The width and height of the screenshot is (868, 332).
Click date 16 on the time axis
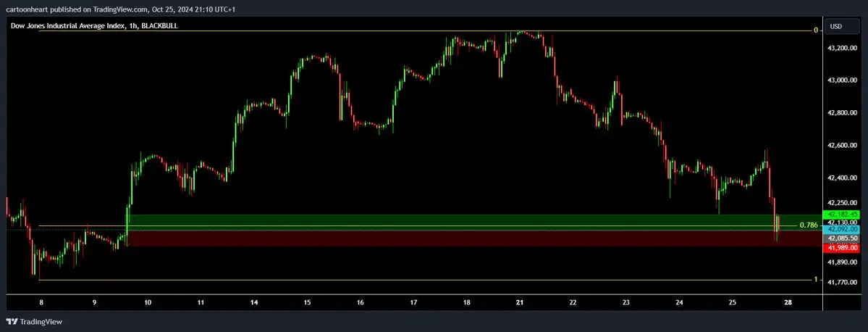pos(361,302)
